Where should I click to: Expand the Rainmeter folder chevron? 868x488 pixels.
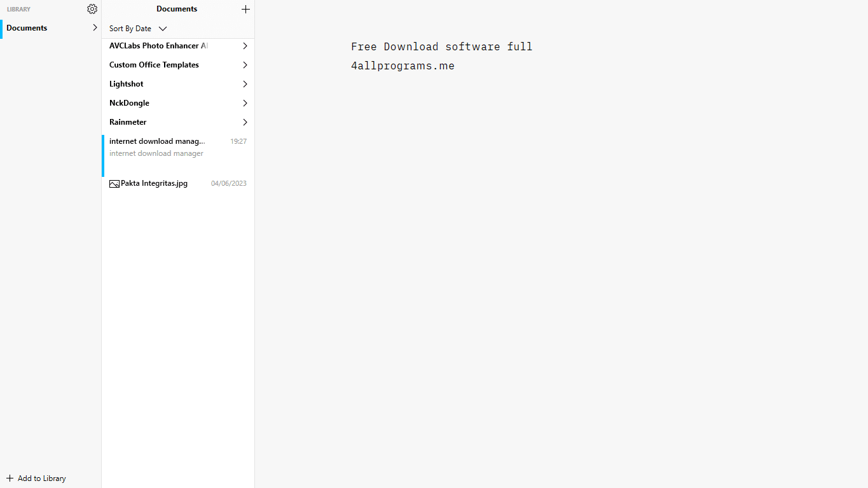(x=245, y=122)
